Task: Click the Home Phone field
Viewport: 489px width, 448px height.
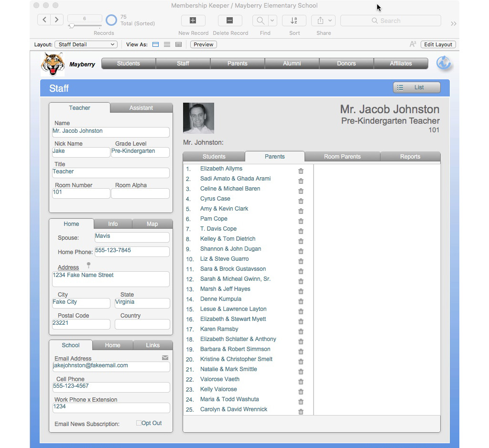Action: point(132,252)
